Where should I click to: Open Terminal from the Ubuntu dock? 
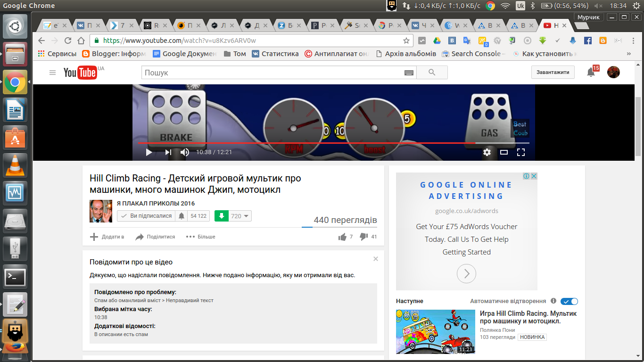15,277
